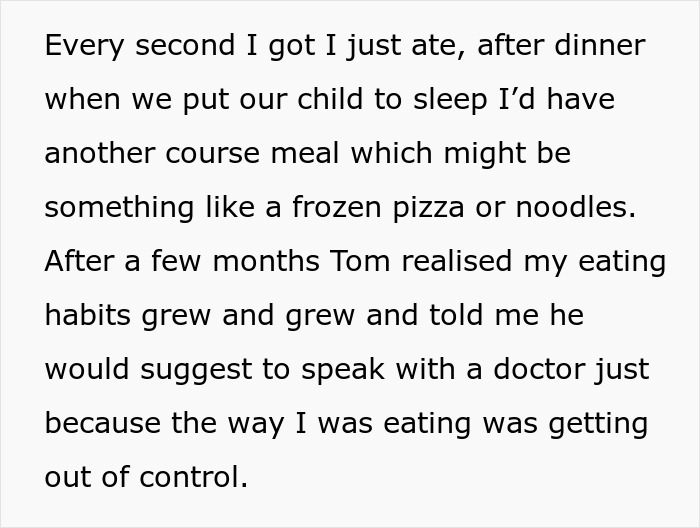Click the word 'child' in second line

(x=330, y=99)
